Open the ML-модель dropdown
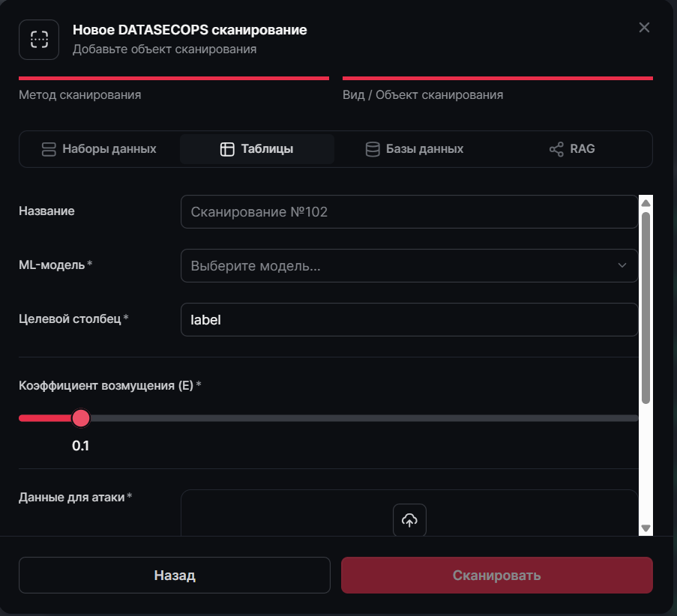The image size is (677, 616). point(409,265)
